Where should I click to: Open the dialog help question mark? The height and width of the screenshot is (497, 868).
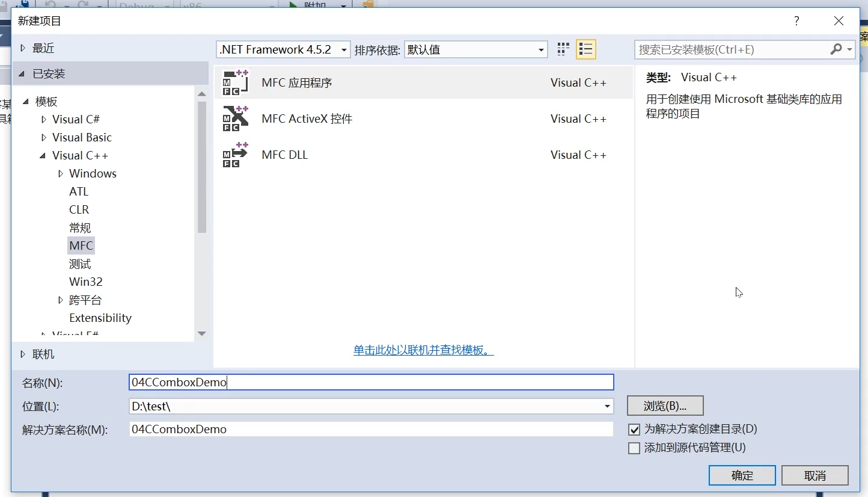(x=796, y=21)
